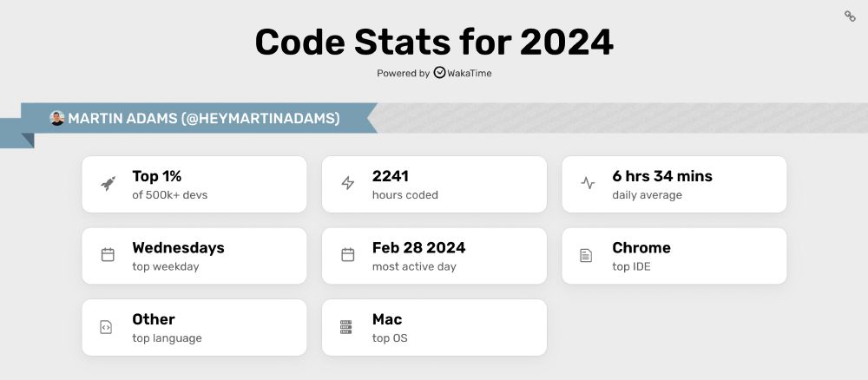The height and width of the screenshot is (380, 868).
Task: Click the code file icon beside Other
Action: click(x=108, y=327)
